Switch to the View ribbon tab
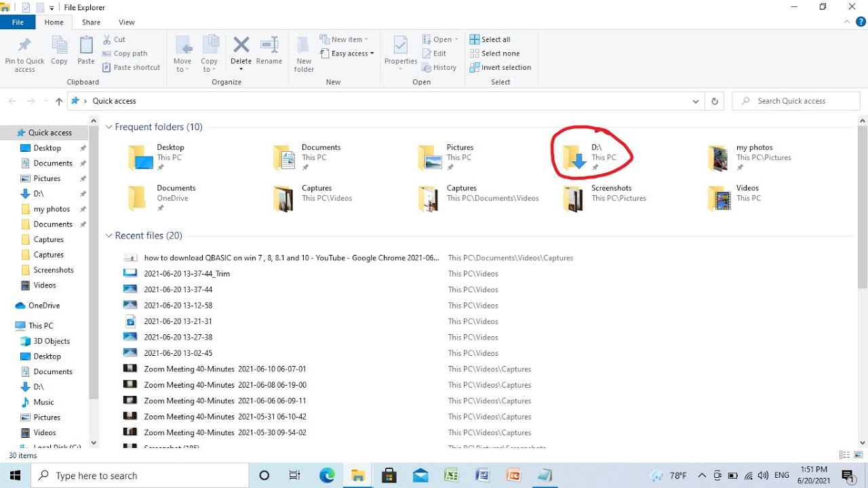The width and height of the screenshot is (868, 488). tap(127, 22)
